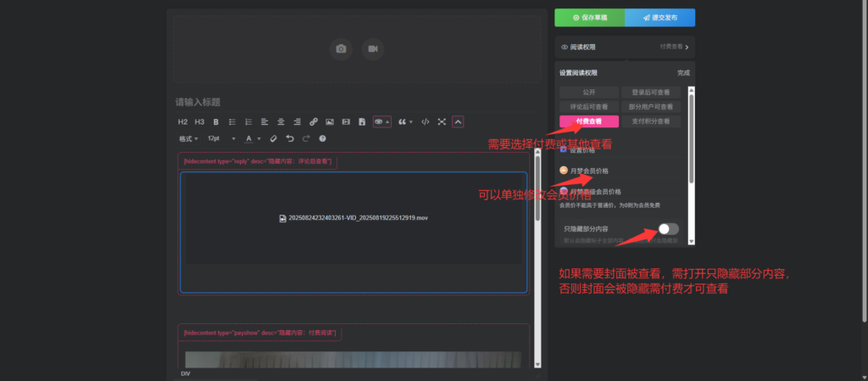Align text to the left
The image size is (868, 381).
coord(264,122)
